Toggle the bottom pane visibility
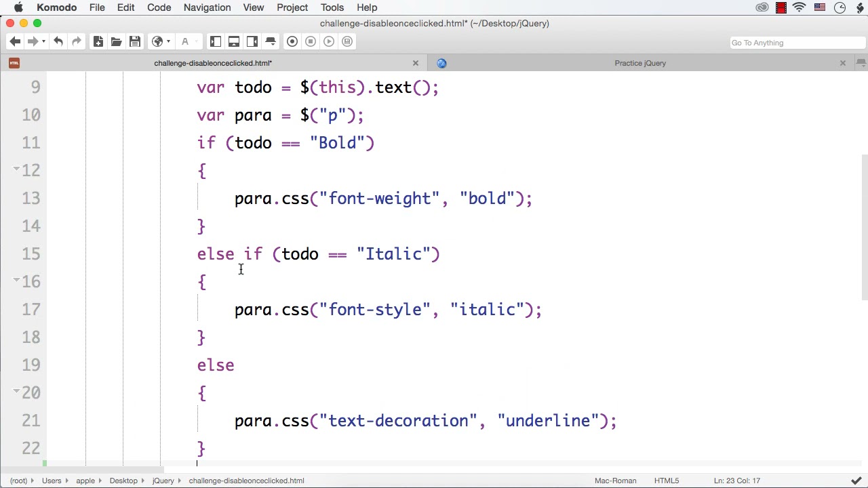 [x=234, y=42]
